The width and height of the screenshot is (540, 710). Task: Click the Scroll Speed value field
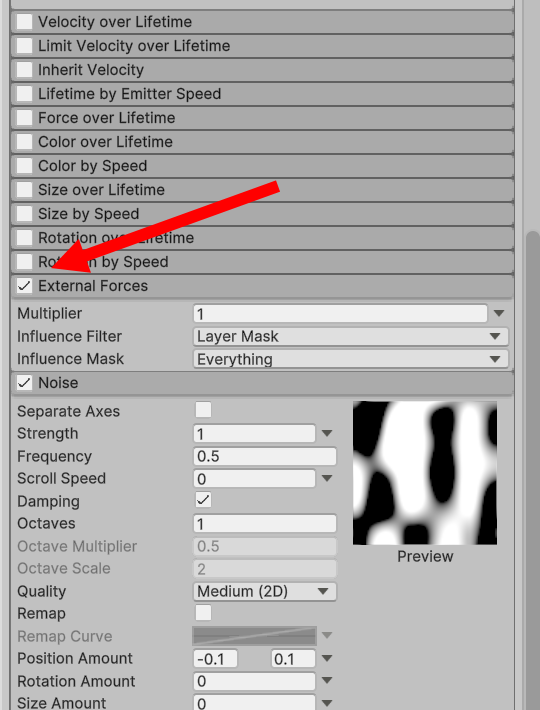[x=254, y=478]
